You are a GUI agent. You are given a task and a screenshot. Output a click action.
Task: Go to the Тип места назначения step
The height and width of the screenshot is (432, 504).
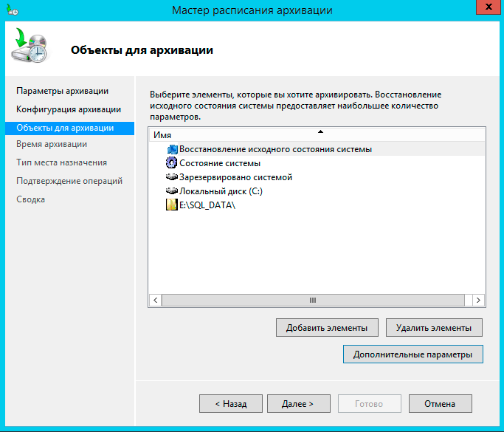62,162
